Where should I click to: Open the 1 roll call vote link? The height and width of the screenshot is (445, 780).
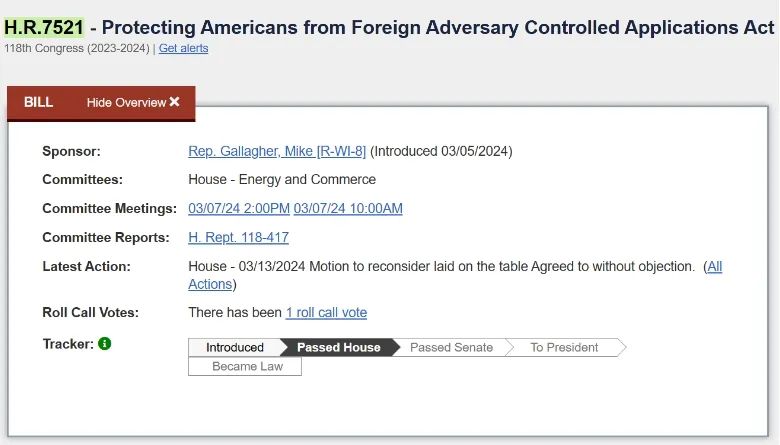tap(326, 313)
